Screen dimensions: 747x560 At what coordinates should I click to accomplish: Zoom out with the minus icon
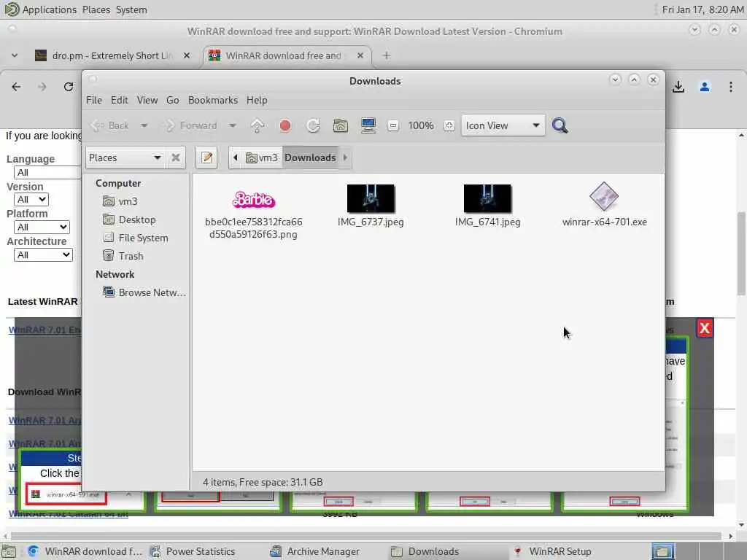click(x=393, y=125)
